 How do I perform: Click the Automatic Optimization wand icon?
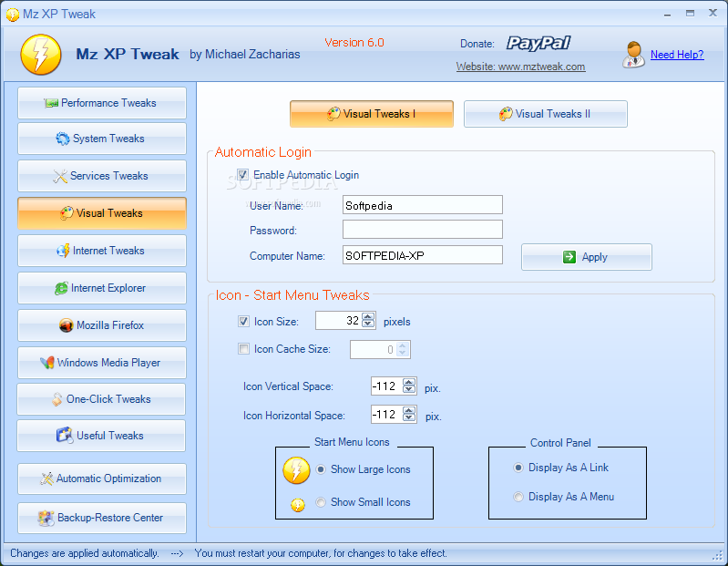click(46, 479)
